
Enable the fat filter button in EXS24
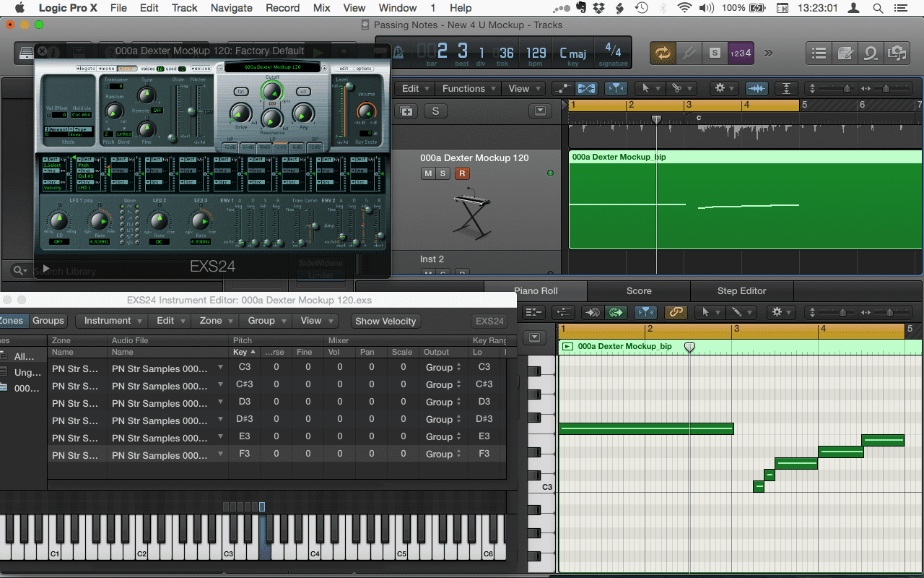click(240, 92)
